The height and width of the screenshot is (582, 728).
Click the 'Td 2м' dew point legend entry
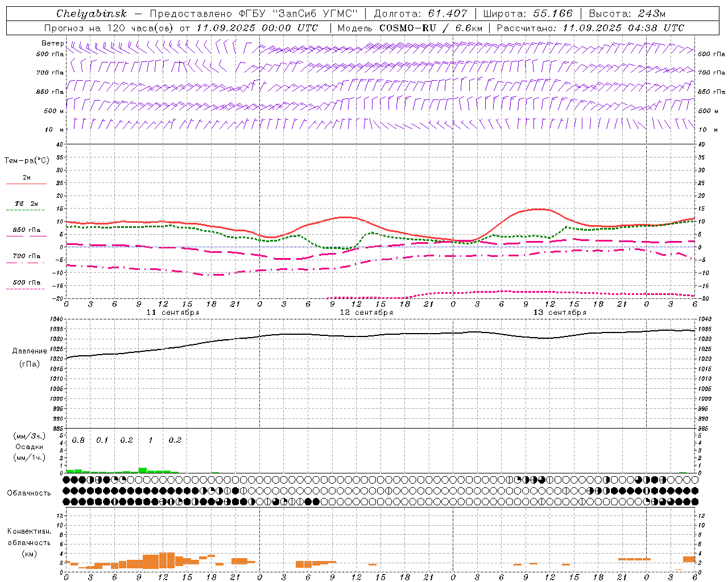coord(26,203)
